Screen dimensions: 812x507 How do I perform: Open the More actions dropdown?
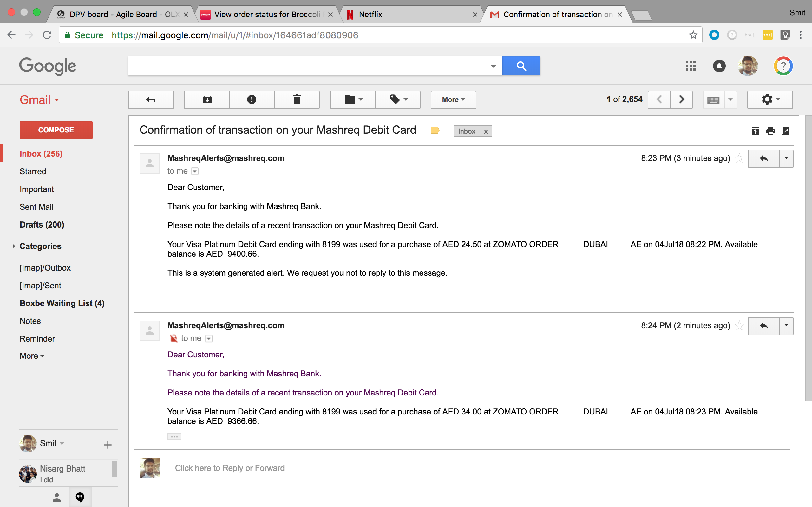[453, 99]
